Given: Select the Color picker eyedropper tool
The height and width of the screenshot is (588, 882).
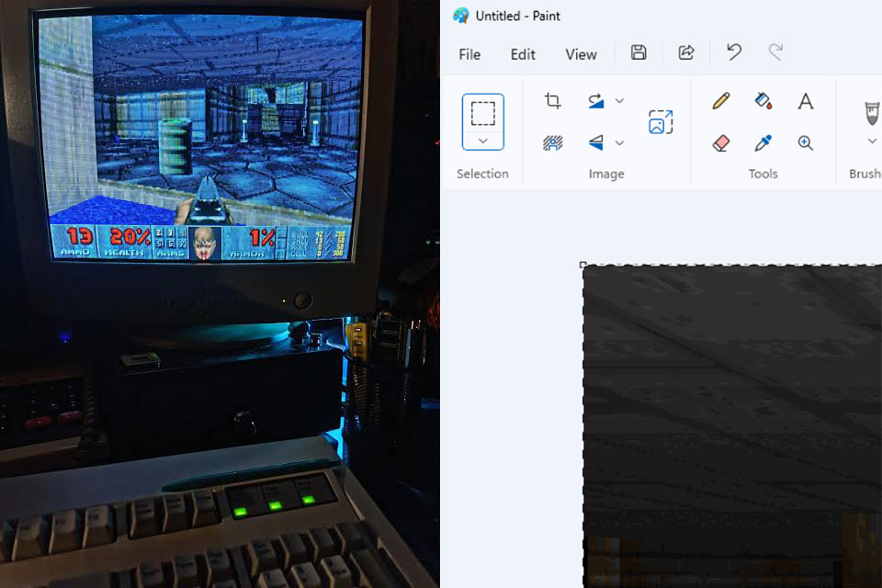Looking at the screenshot, I should point(763,143).
